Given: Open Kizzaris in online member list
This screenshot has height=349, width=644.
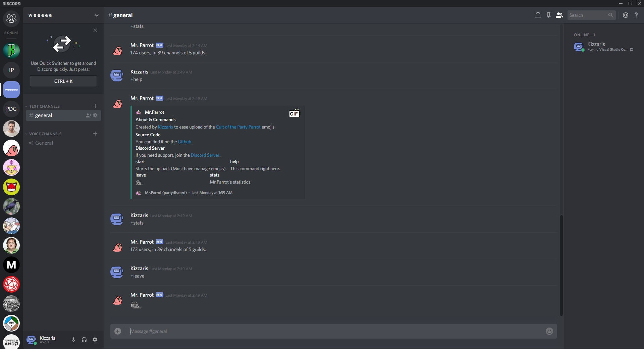Looking at the screenshot, I should (x=604, y=47).
